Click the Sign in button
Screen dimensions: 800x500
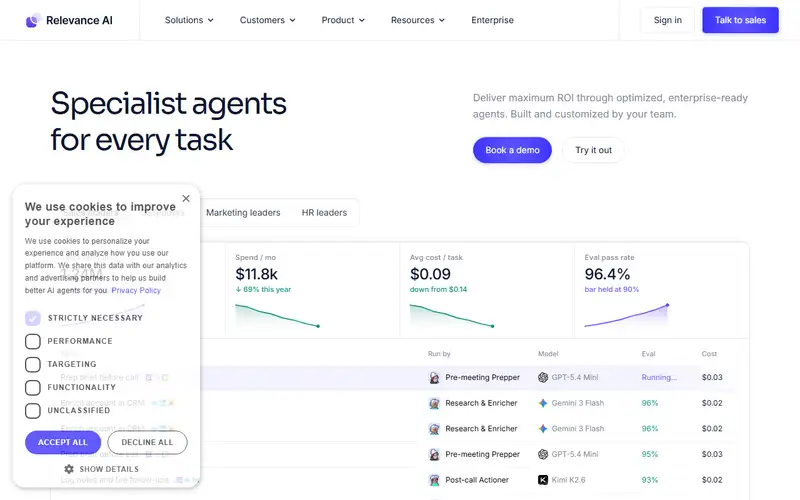point(667,20)
